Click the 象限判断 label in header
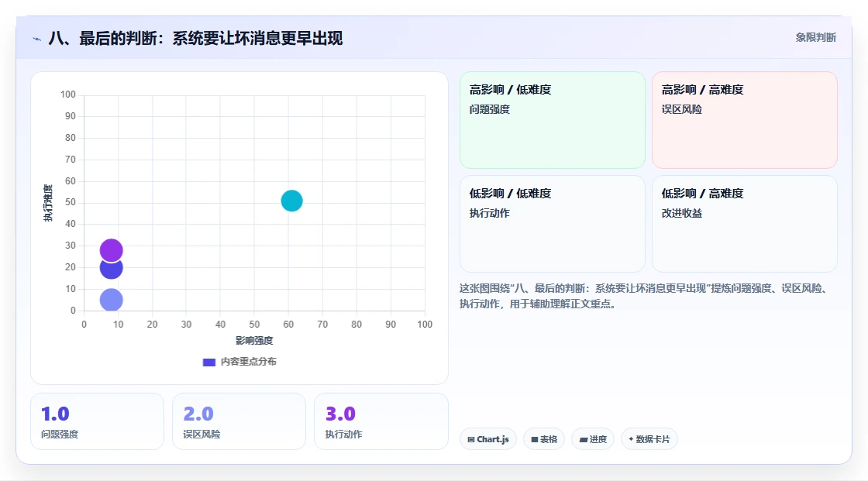 (x=815, y=38)
